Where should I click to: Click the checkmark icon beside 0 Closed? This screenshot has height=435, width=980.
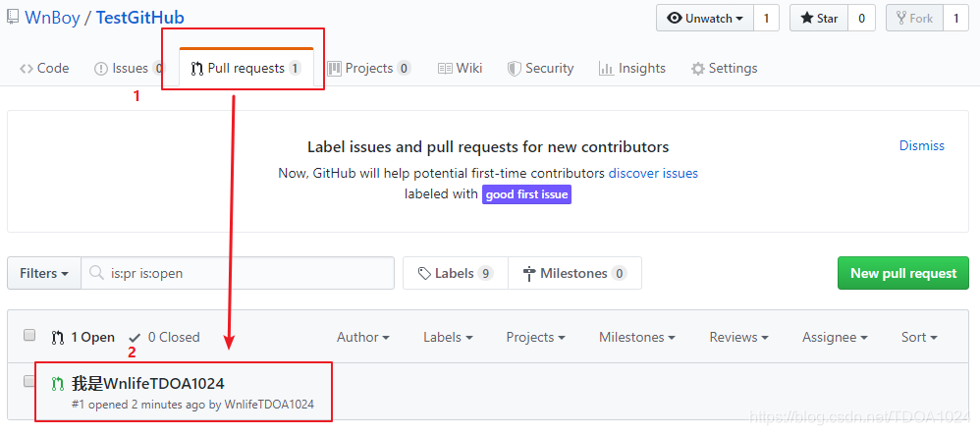135,338
